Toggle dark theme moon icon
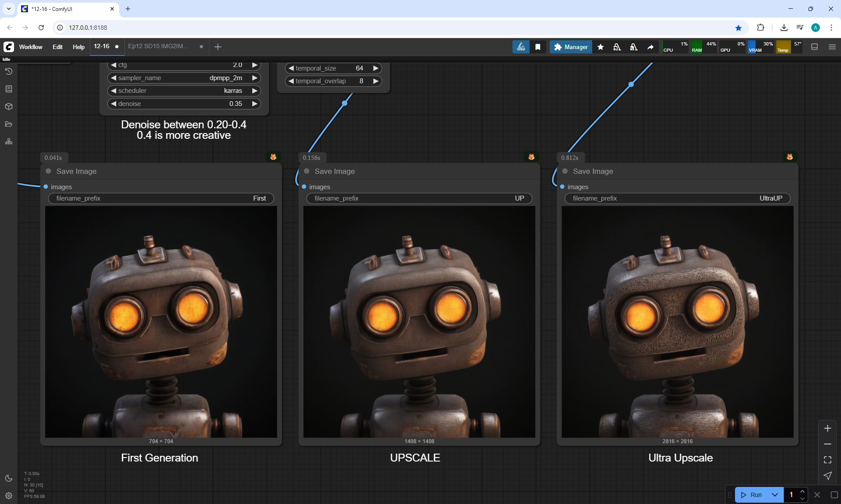Screen dimensions: 841x504 tap(9, 478)
